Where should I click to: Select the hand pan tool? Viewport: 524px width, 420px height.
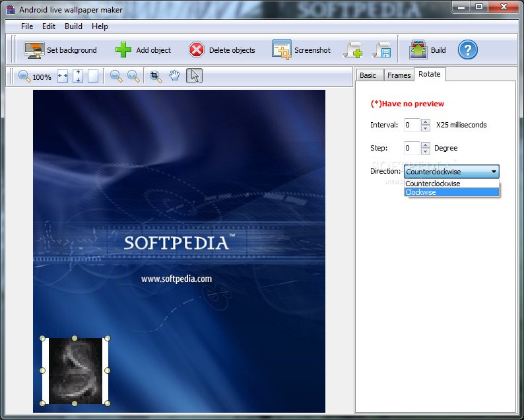click(174, 76)
